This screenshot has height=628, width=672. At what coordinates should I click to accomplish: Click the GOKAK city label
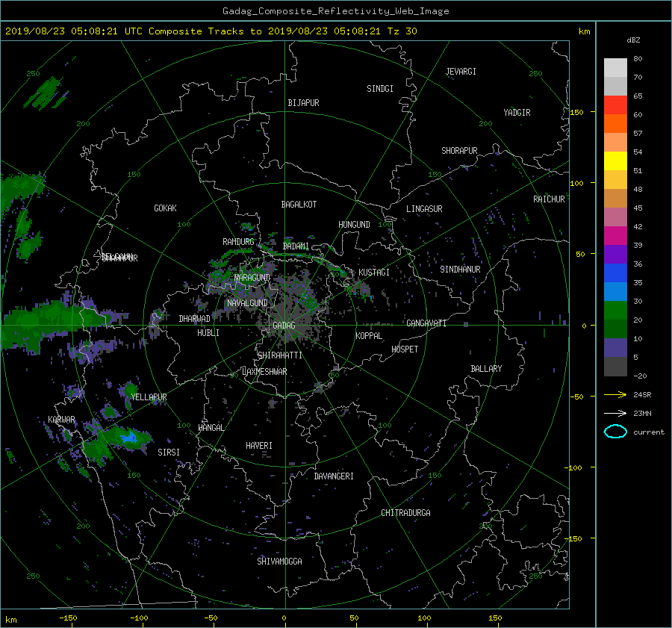[165, 208]
